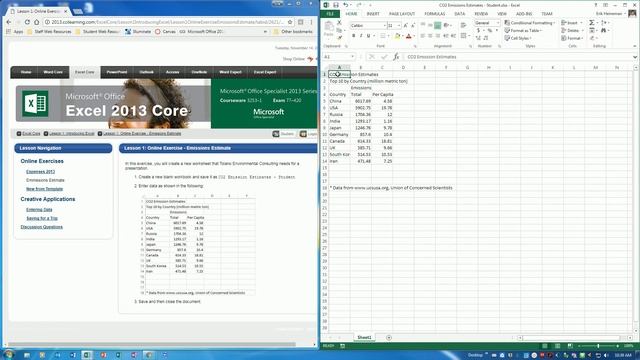Select the Format Painter brush icon

[339, 38]
